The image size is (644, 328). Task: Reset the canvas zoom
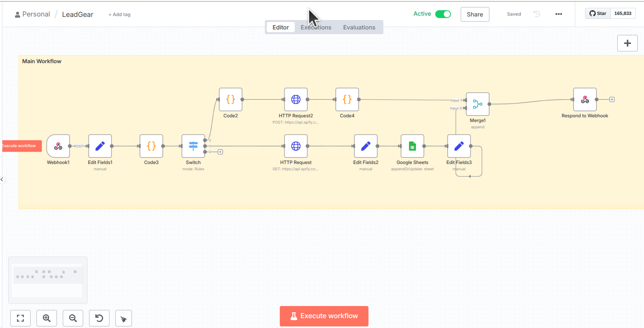coord(99,318)
